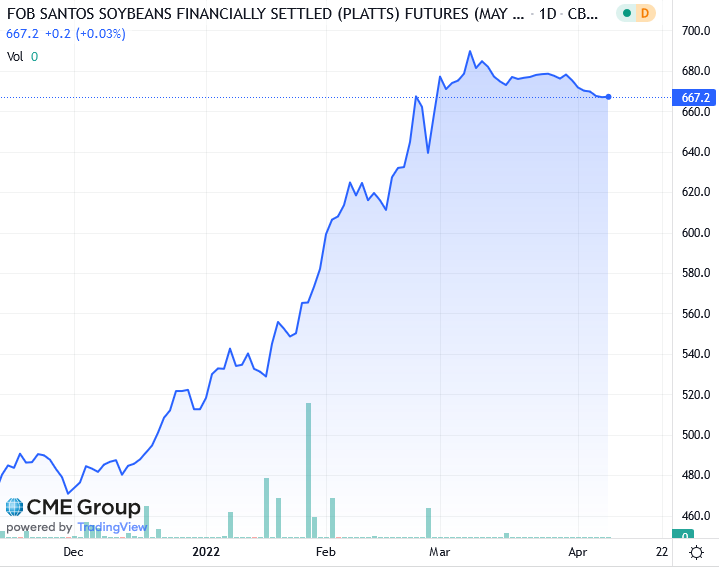Click the orange D delayed-data badge

pos(645,13)
